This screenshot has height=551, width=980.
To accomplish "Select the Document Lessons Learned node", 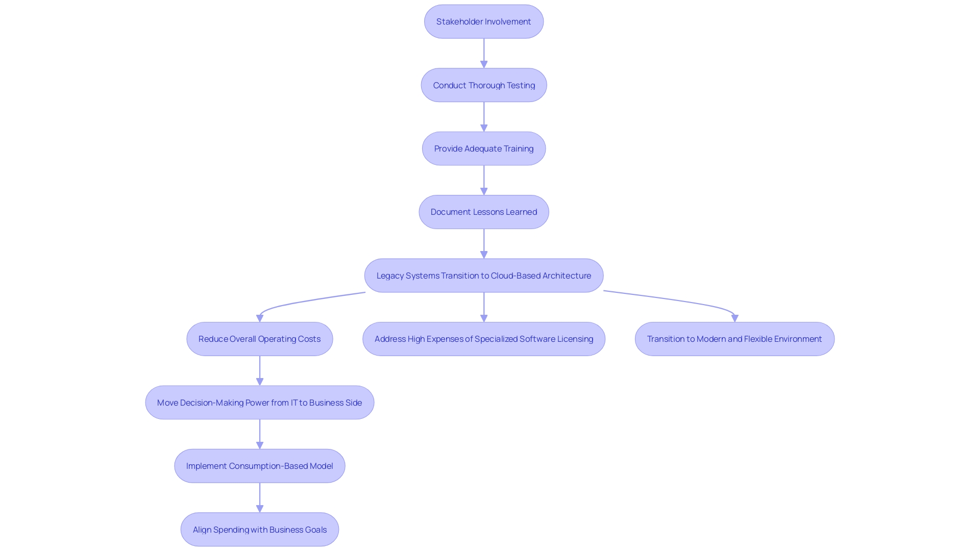I will pos(483,211).
